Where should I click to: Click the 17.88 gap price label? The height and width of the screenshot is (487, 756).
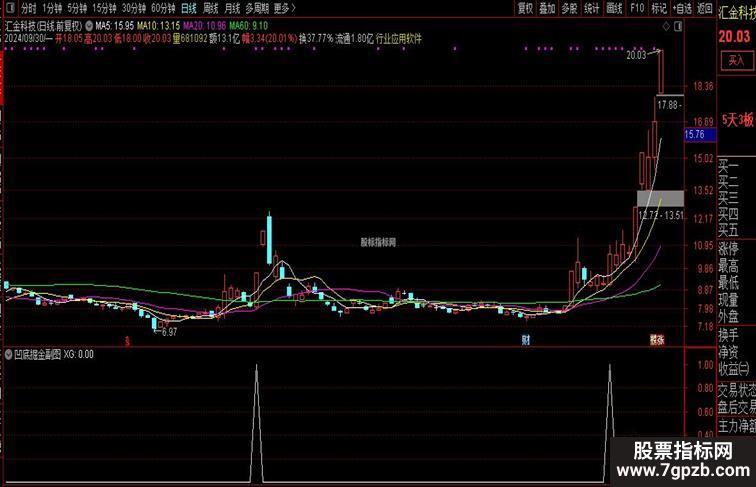[668, 105]
